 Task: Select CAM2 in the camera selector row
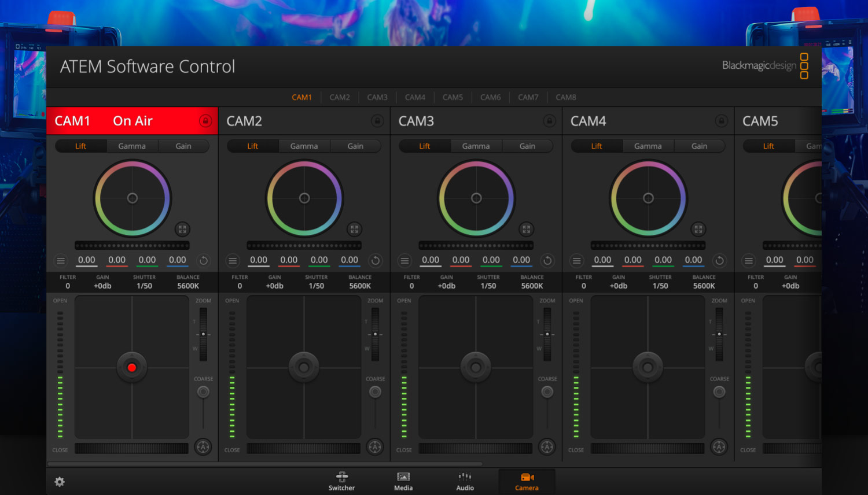coord(340,97)
